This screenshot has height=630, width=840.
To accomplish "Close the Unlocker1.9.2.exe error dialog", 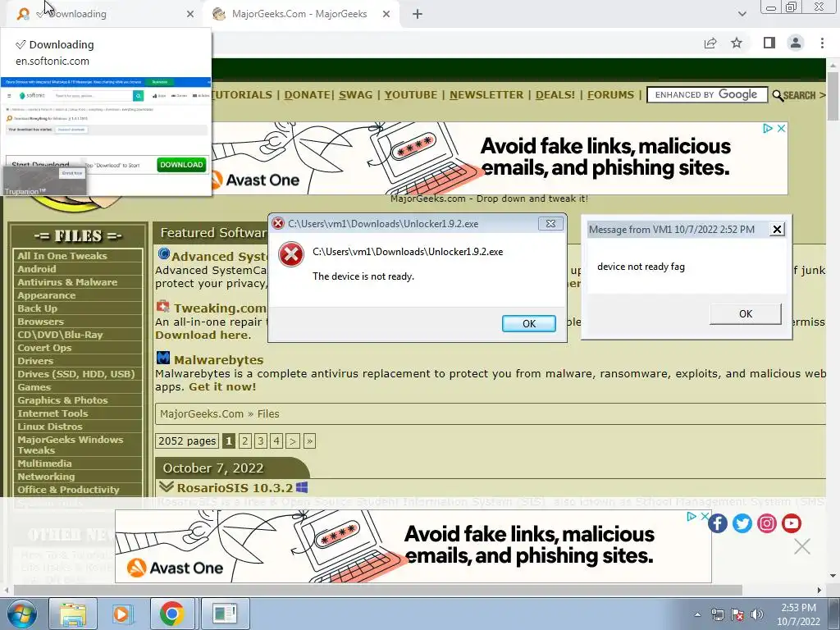I will click(550, 223).
